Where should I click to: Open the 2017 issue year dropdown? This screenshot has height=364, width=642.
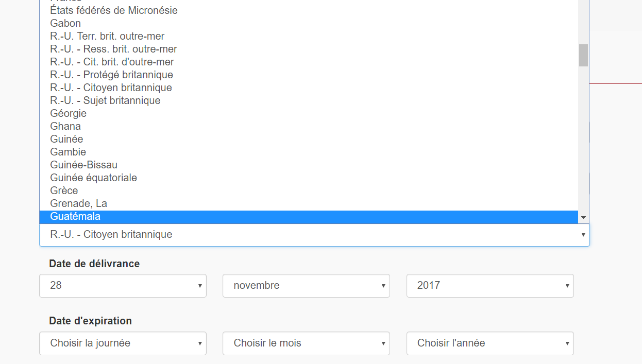(x=490, y=286)
